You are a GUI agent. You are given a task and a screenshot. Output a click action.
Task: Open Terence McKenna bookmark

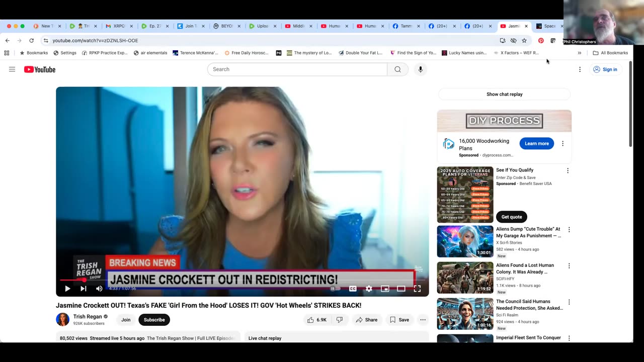pos(195,53)
